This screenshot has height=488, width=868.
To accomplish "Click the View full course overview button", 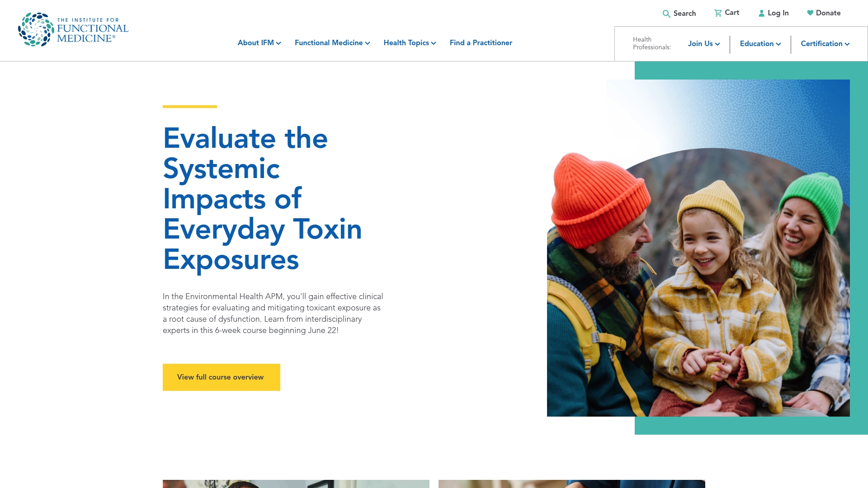I will click(x=222, y=377).
